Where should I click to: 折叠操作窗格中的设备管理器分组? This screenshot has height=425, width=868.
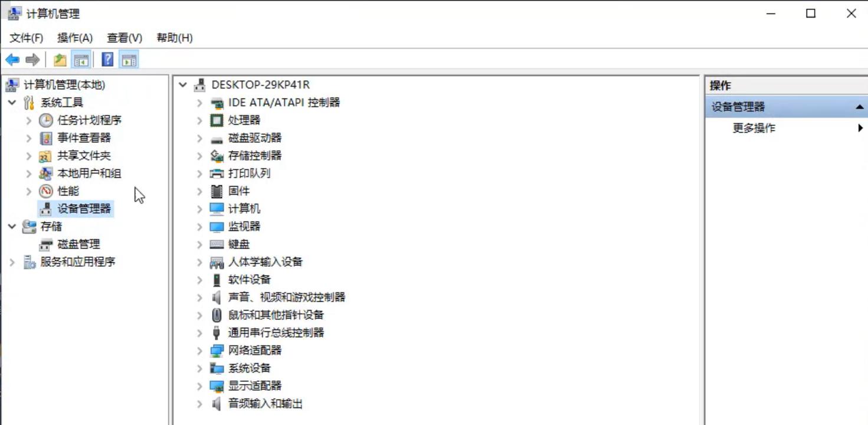860,107
